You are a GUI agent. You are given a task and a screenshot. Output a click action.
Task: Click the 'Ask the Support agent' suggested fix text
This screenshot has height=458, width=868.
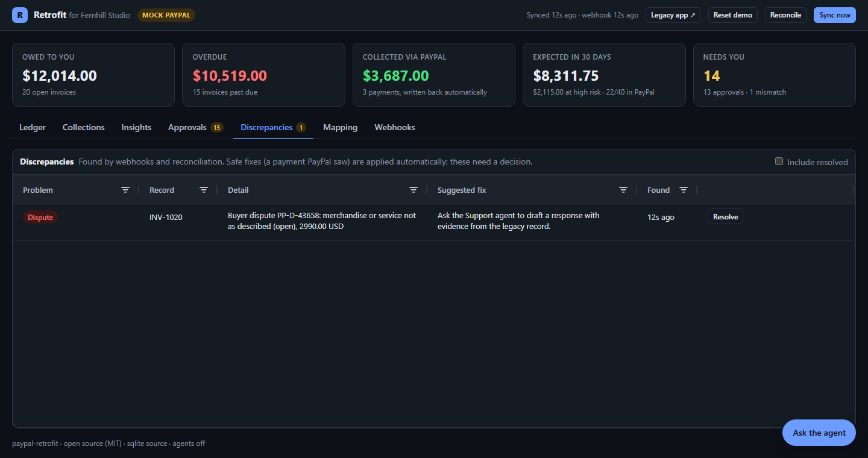518,221
